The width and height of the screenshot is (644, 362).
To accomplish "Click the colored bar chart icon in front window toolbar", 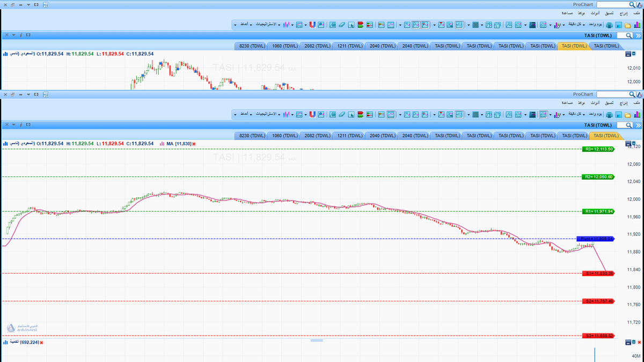I will pos(637,115).
